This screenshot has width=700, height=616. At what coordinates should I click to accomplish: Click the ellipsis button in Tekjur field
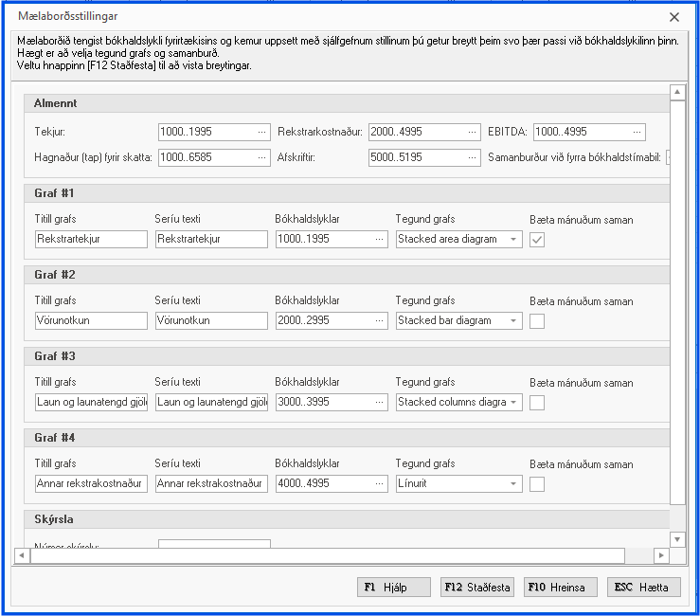[260, 132]
